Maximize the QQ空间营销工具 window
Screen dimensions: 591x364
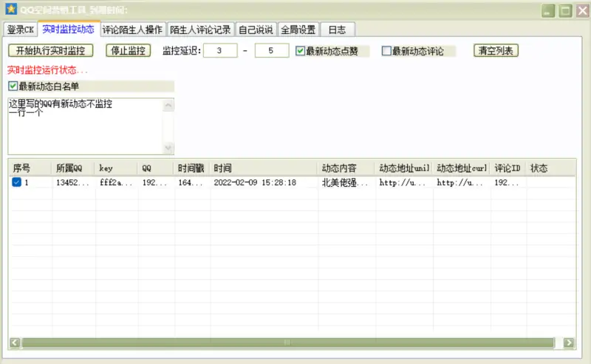pos(565,10)
